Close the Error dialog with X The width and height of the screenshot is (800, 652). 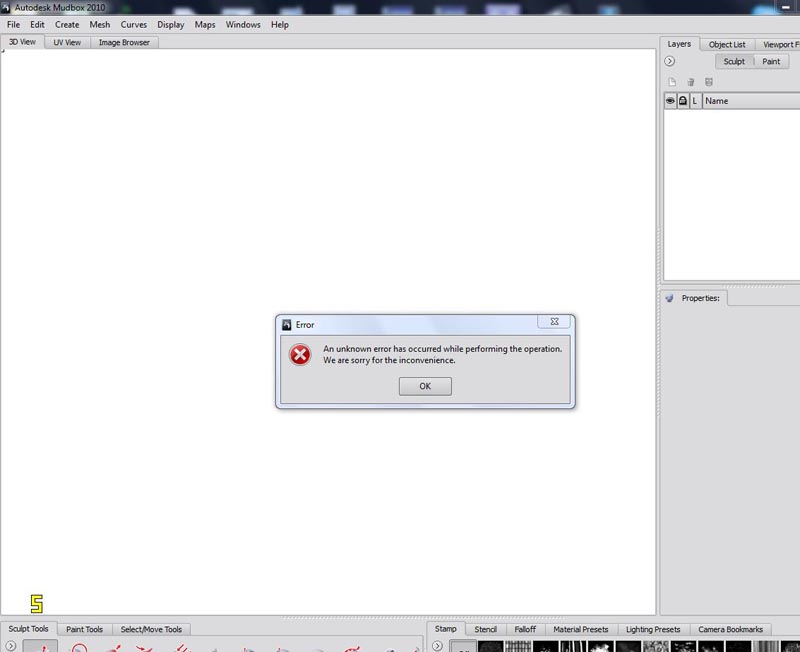tap(554, 321)
